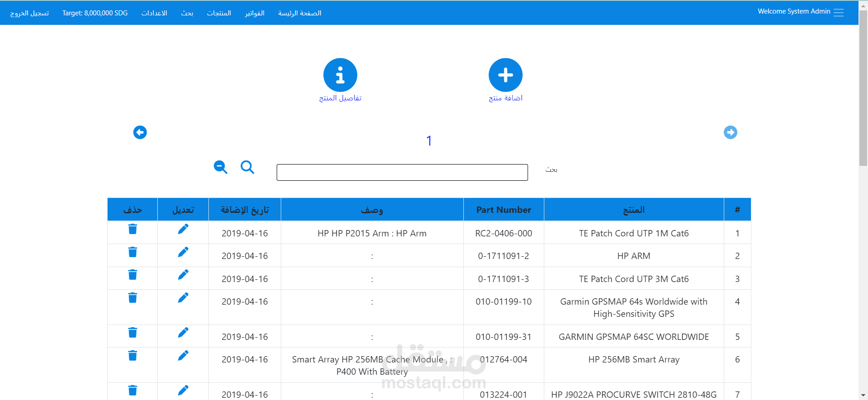This screenshot has height=400, width=868.
Task: Open the الفواتير invoices menu item
Action: click(x=255, y=13)
